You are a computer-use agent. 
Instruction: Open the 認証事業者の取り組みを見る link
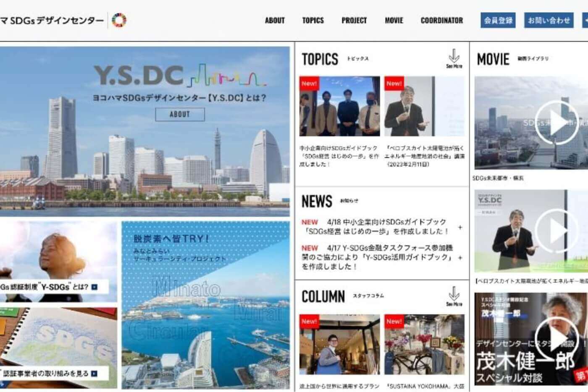45,373
